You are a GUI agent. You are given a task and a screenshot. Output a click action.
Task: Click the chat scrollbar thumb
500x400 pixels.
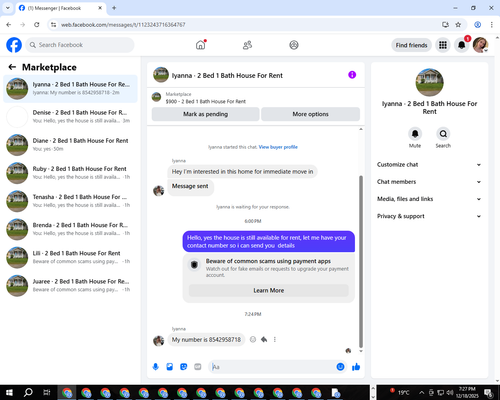coord(361,262)
